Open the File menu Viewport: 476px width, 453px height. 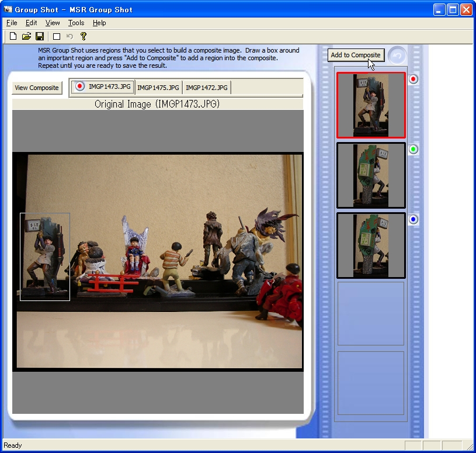(12, 23)
